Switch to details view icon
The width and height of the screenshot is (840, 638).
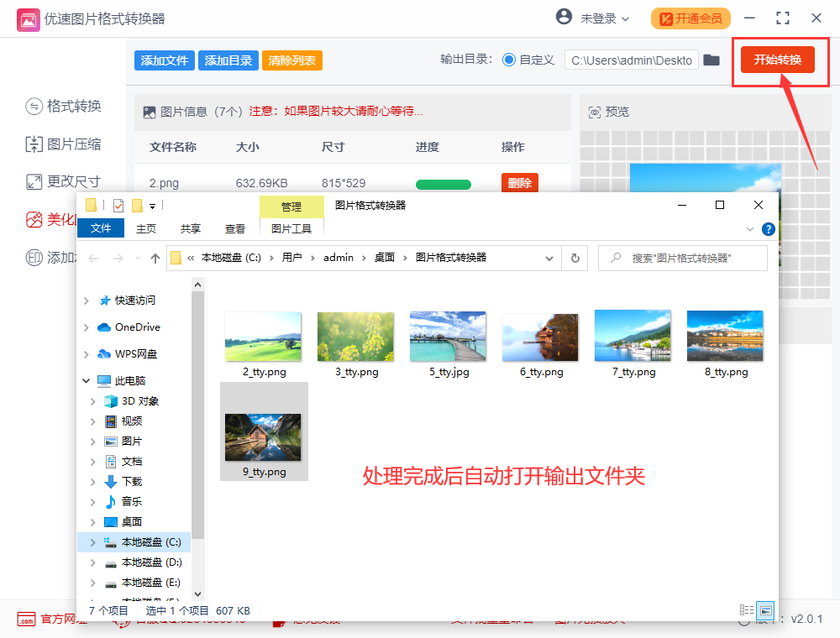click(x=746, y=610)
